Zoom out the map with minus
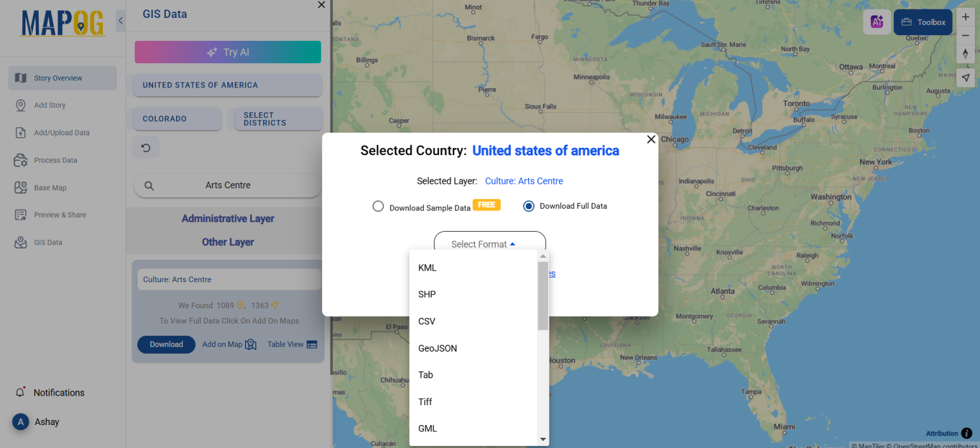The image size is (980, 448). (965, 36)
